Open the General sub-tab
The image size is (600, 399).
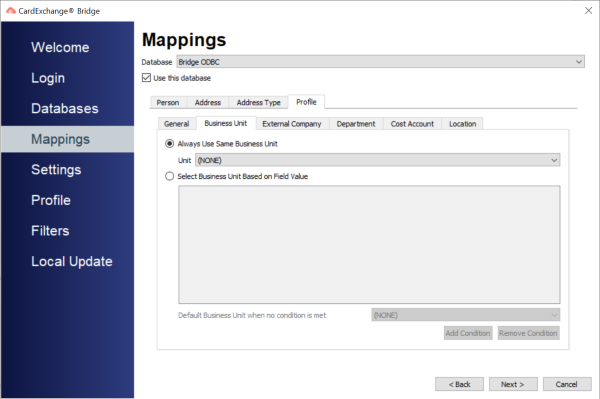click(x=176, y=124)
